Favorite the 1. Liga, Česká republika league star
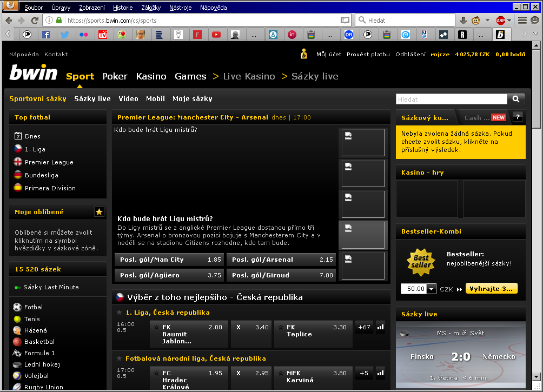The image size is (543, 392). pos(119,313)
